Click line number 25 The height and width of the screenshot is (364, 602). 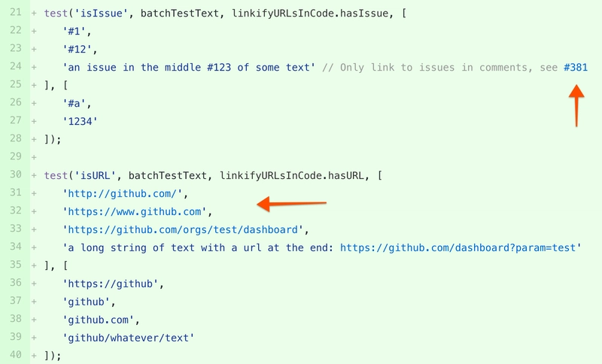point(15,86)
